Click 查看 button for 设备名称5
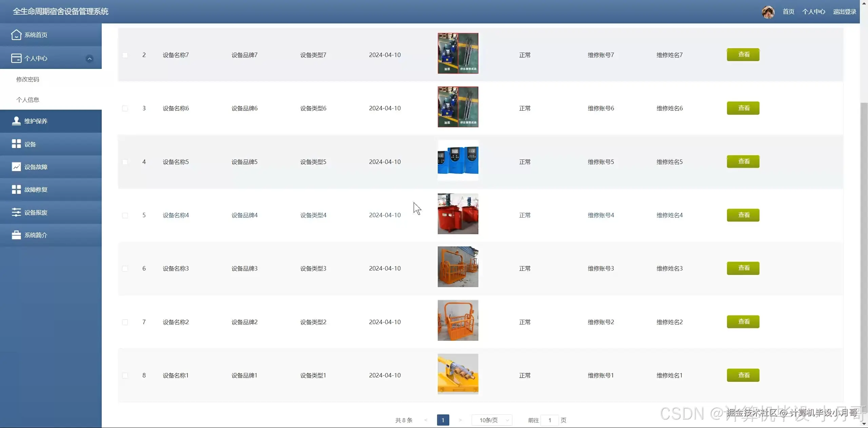This screenshot has height=428, width=868. click(743, 162)
